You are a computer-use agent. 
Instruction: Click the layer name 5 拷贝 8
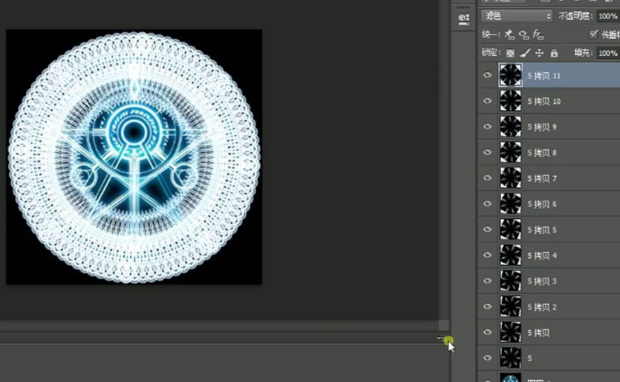pyautogui.click(x=542, y=153)
